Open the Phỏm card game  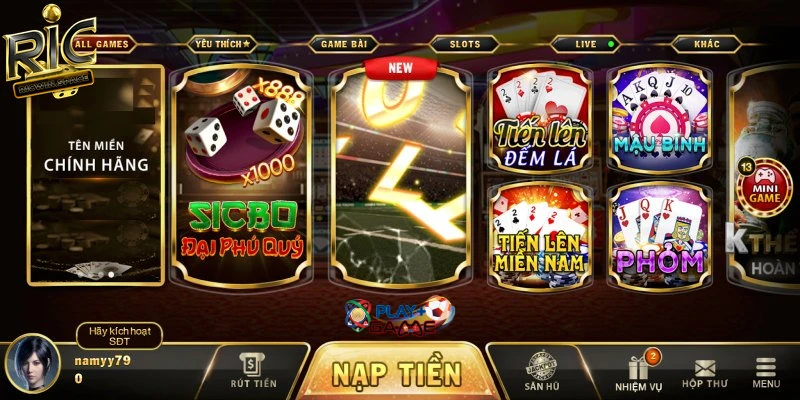tap(660, 236)
